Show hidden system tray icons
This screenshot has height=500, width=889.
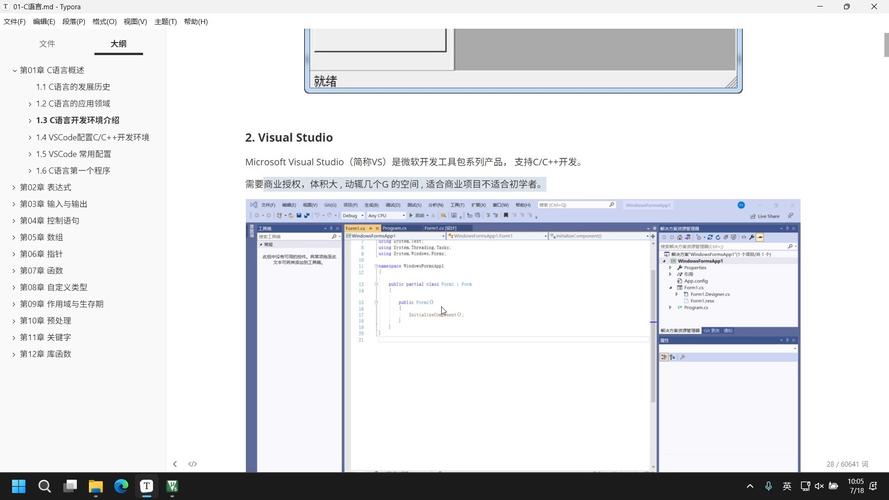pyautogui.click(x=750, y=487)
